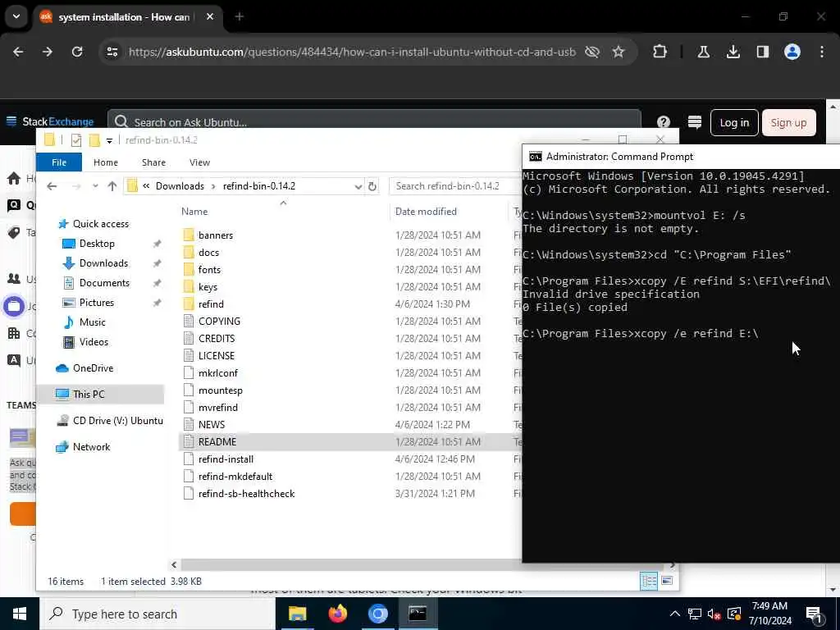
Task: Select the banners folder
Action: tap(216, 235)
